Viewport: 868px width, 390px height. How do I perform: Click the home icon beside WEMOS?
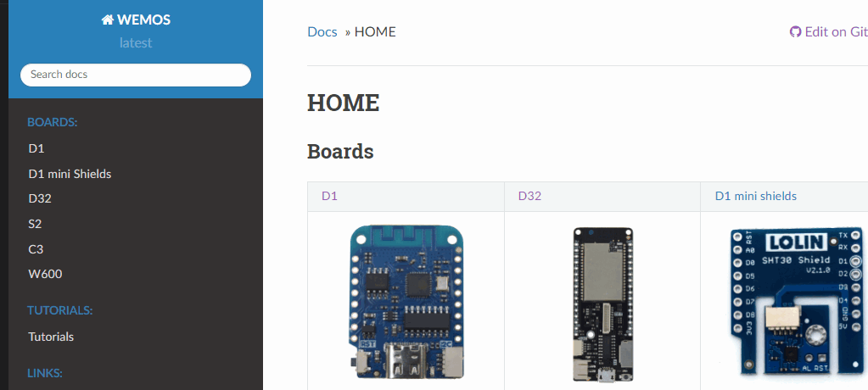point(108,19)
